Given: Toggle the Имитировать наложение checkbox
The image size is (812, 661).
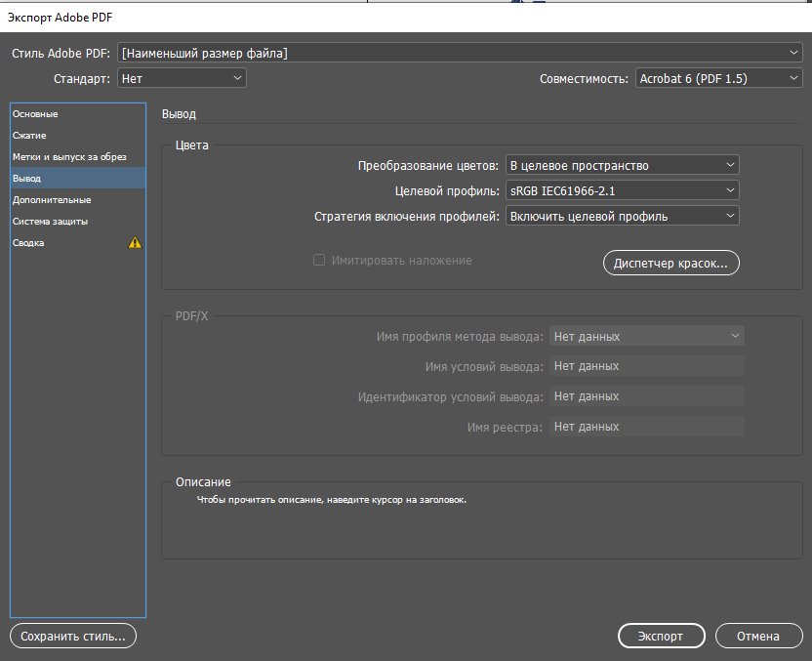Looking at the screenshot, I should (x=318, y=261).
